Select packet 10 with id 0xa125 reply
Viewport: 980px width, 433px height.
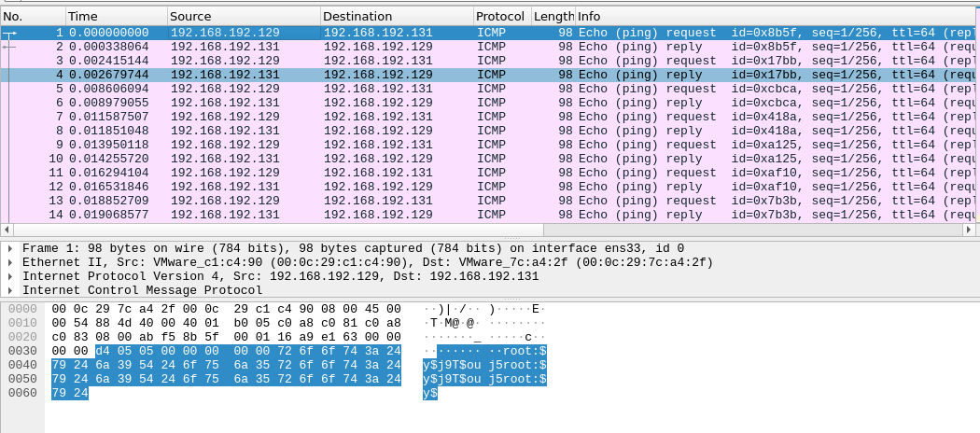[x=373, y=159]
